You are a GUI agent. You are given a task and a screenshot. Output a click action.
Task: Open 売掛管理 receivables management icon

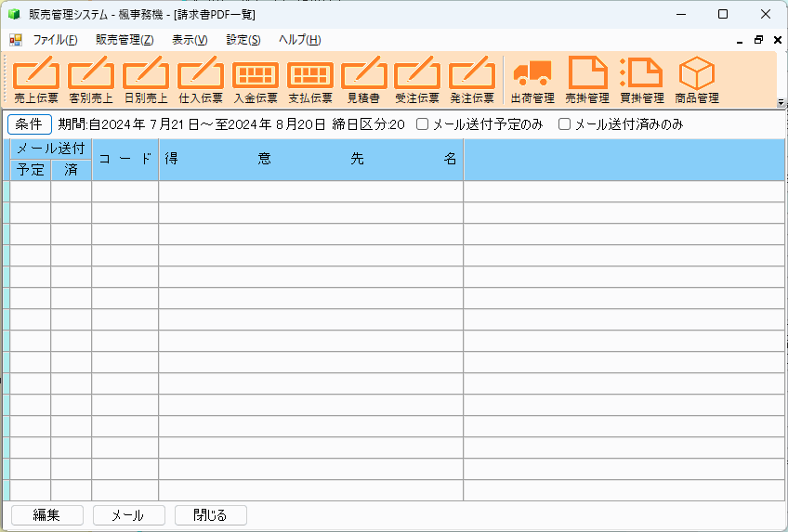[587, 80]
